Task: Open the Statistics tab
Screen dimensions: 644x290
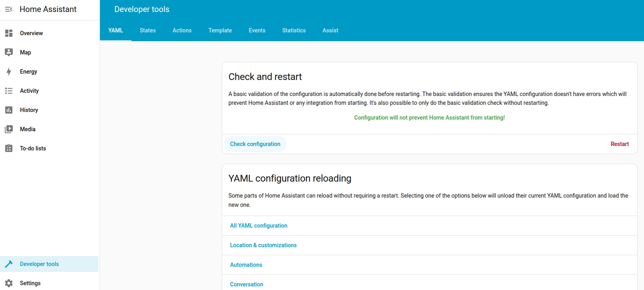Action: coord(294,30)
